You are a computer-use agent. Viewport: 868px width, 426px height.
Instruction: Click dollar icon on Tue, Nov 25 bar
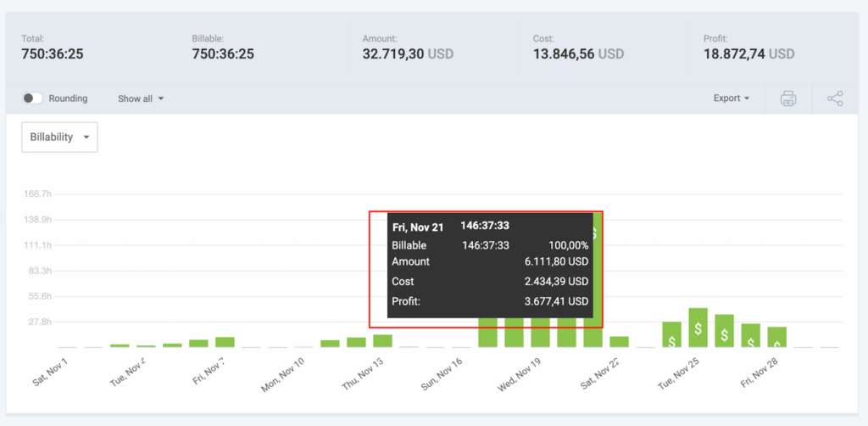click(x=698, y=330)
